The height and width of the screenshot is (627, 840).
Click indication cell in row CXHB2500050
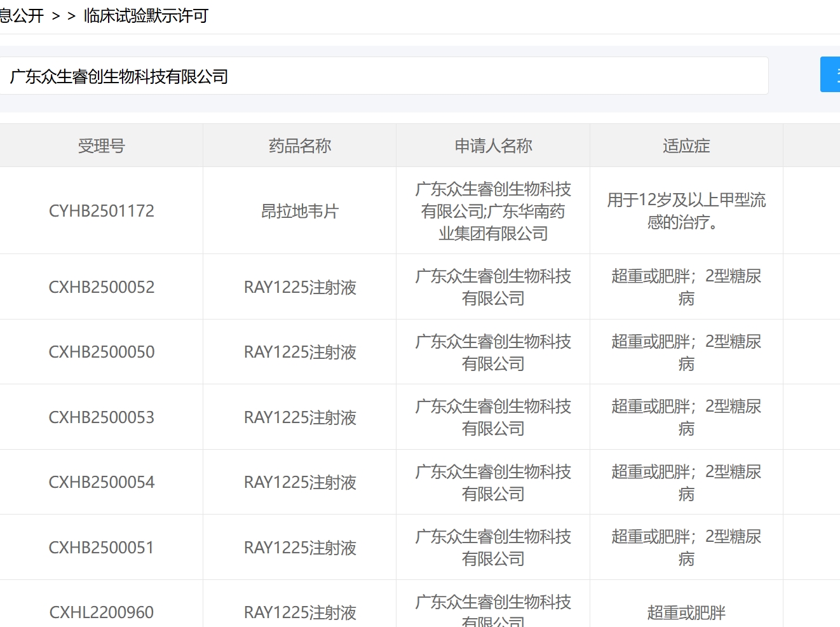coord(686,352)
